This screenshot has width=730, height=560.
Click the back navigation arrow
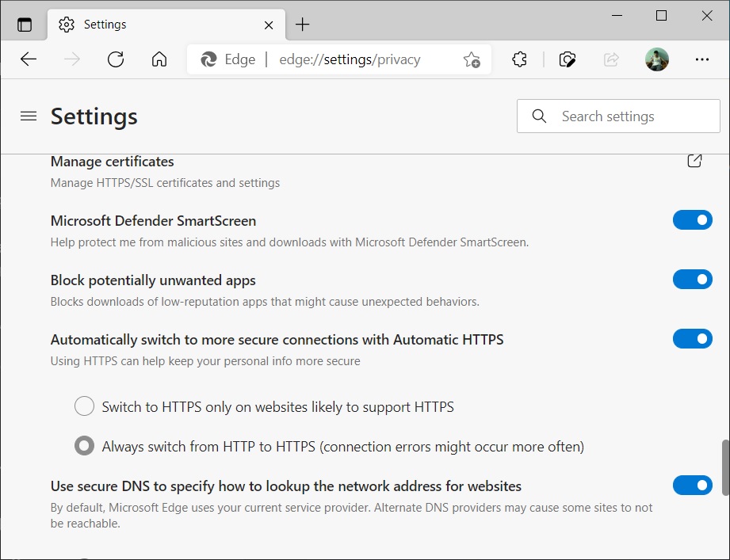[x=28, y=59]
